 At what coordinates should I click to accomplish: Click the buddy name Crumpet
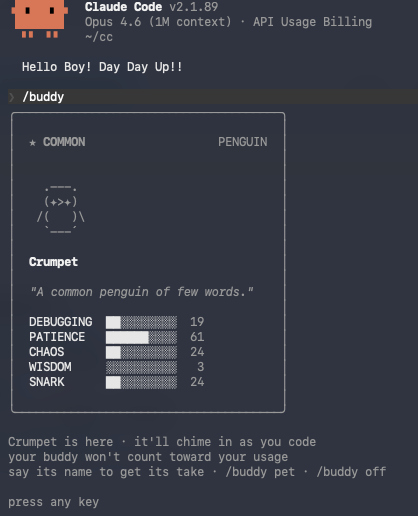coord(53,262)
